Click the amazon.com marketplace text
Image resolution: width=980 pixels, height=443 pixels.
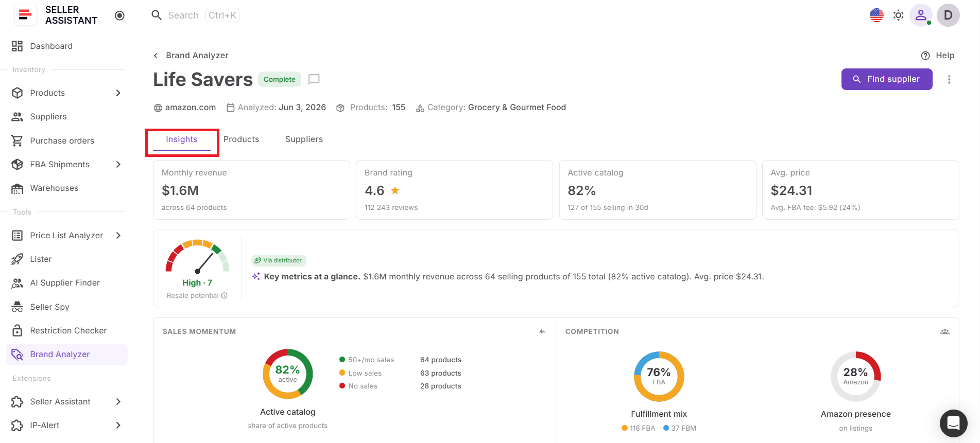pyautogui.click(x=191, y=108)
